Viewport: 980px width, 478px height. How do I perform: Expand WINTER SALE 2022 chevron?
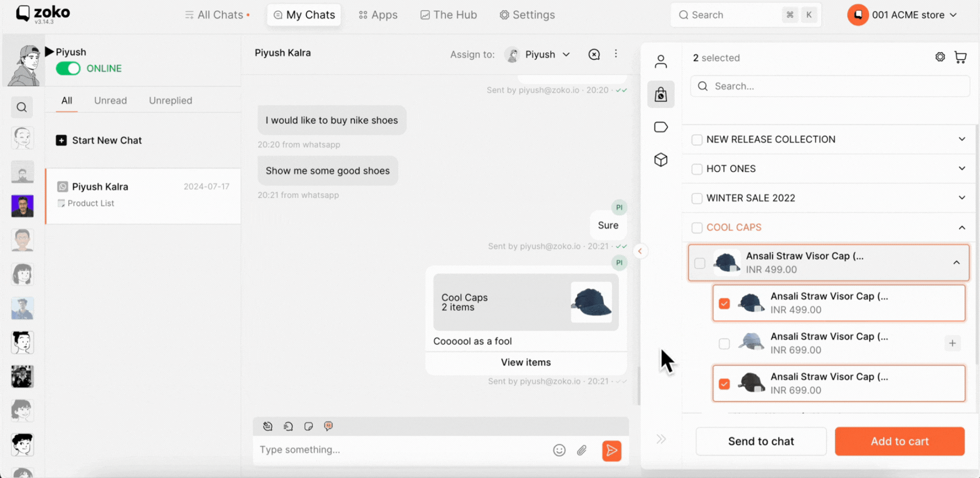pyautogui.click(x=962, y=197)
